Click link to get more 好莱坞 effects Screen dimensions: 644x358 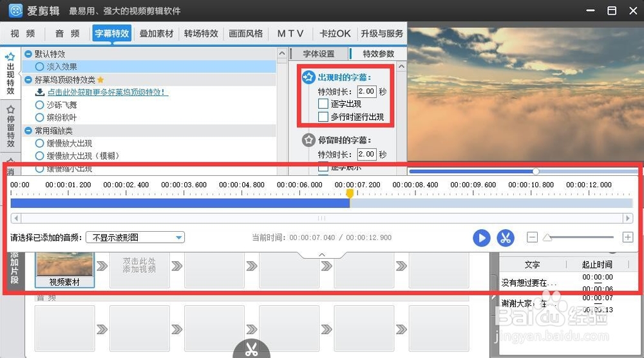(108, 92)
